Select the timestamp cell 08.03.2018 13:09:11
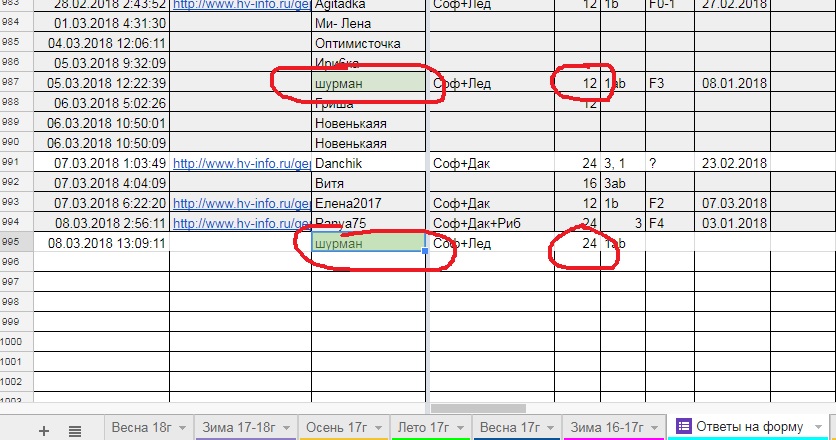Viewport: 836px width, 440px height. point(100,243)
